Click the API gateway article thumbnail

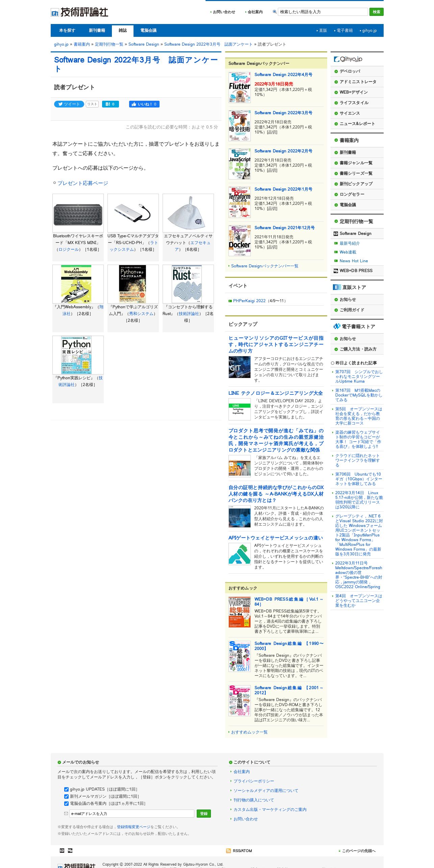tap(240, 554)
